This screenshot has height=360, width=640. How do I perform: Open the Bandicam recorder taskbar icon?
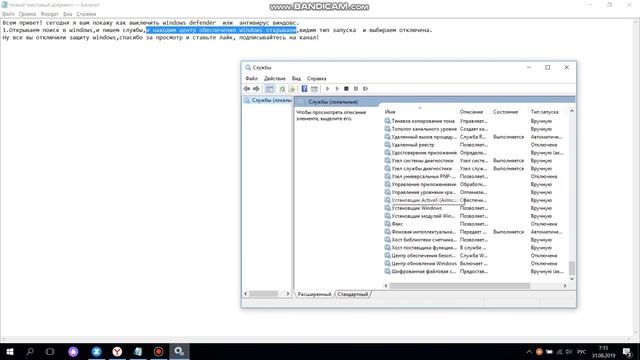click(x=158, y=351)
